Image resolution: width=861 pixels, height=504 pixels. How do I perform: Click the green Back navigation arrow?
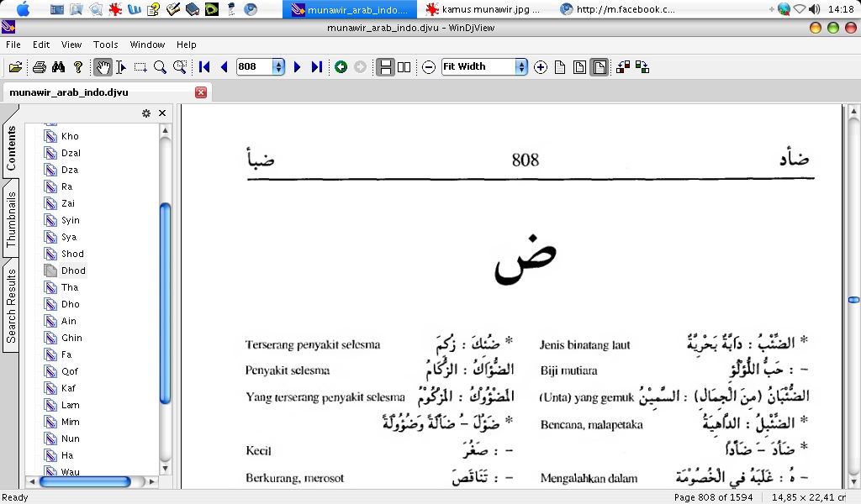(341, 67)
